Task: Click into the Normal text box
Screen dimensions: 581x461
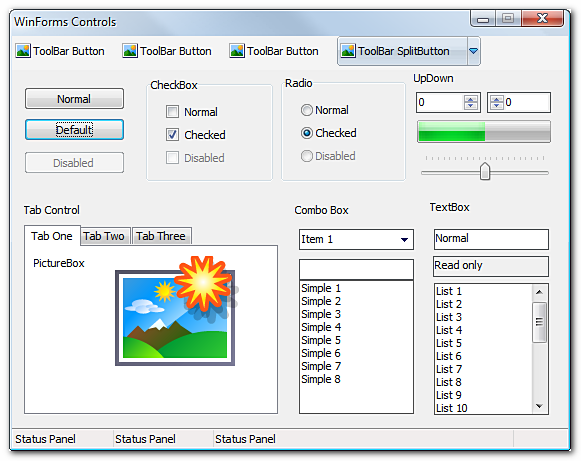Action: 491,239
